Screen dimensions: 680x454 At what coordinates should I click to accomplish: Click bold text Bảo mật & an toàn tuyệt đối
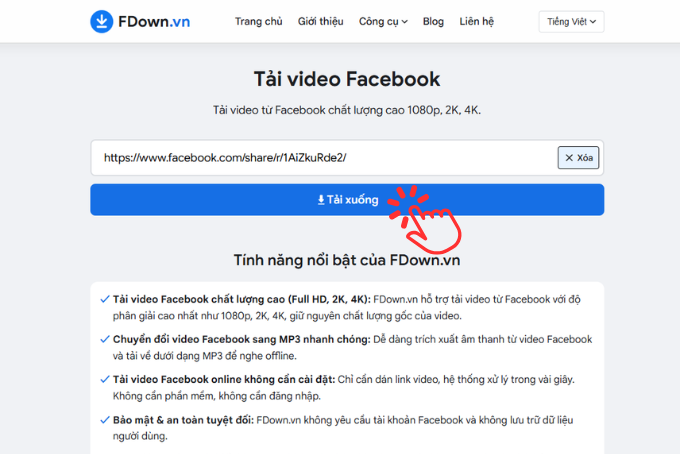click(x=181, y=420)
